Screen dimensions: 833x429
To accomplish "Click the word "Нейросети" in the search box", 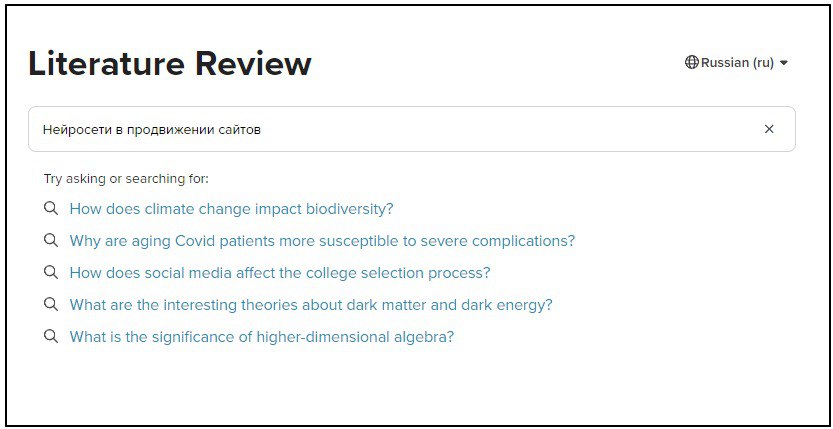I will click(72, 130).
